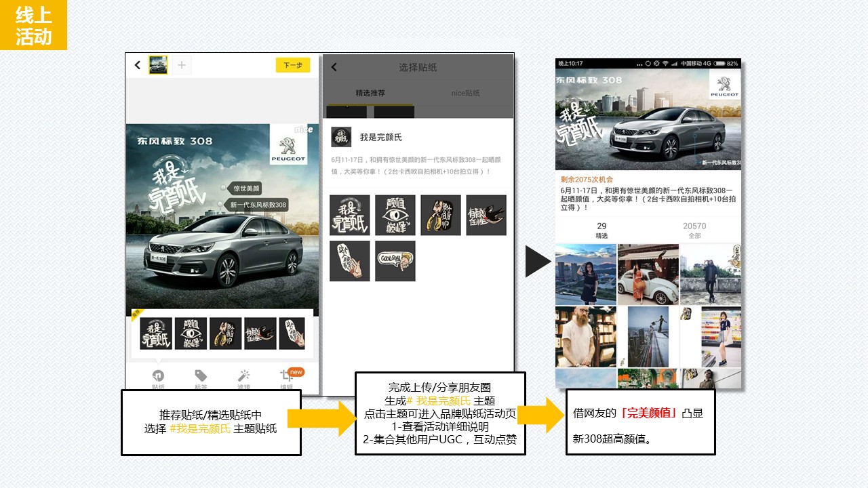Open the girl-in-supermarket photo

(x=711, y=337)
